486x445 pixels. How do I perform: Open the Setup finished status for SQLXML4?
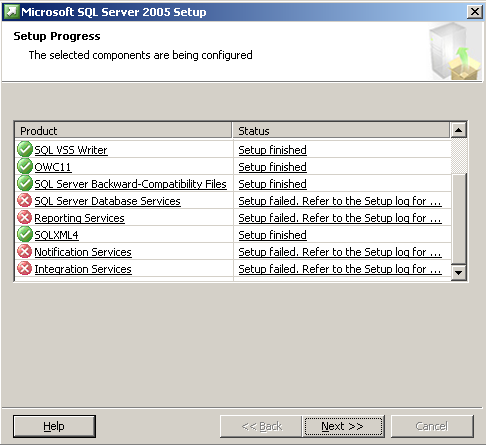pos(272,235)
